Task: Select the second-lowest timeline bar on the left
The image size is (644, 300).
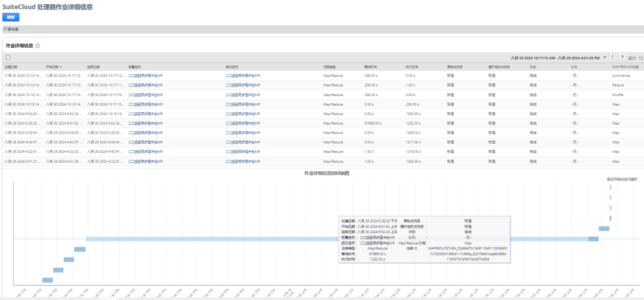Action: 58,270
